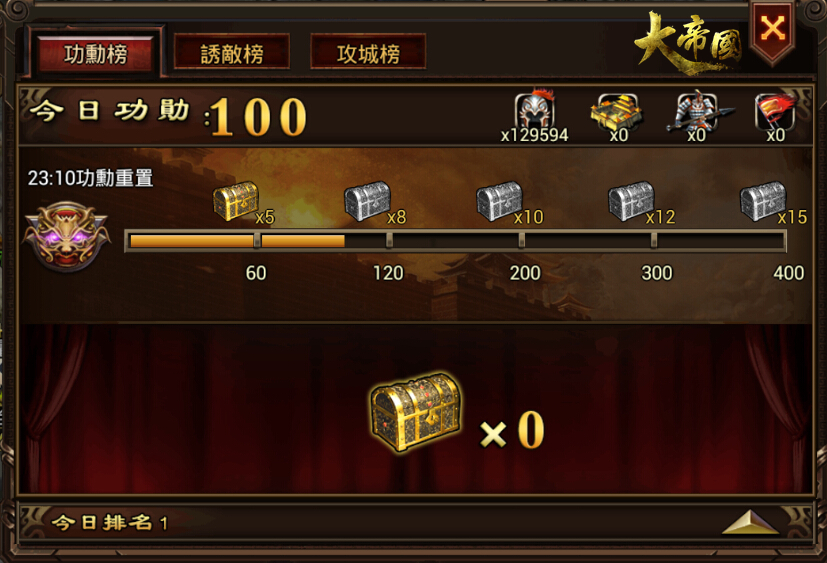Image resolution: width=827 pixels, height=563 pixels.
Task: Open the large gold treasure chest
Action: tap(416, 412)
